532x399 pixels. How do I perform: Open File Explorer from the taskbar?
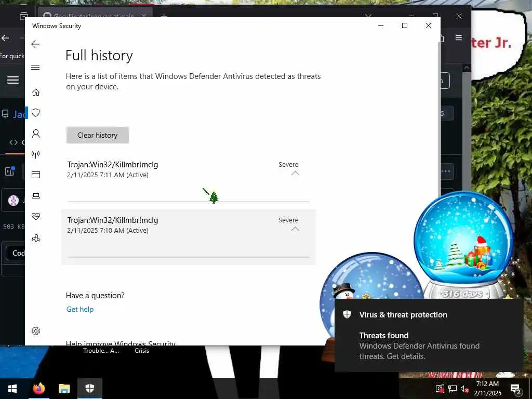click(x=64, y=389)
